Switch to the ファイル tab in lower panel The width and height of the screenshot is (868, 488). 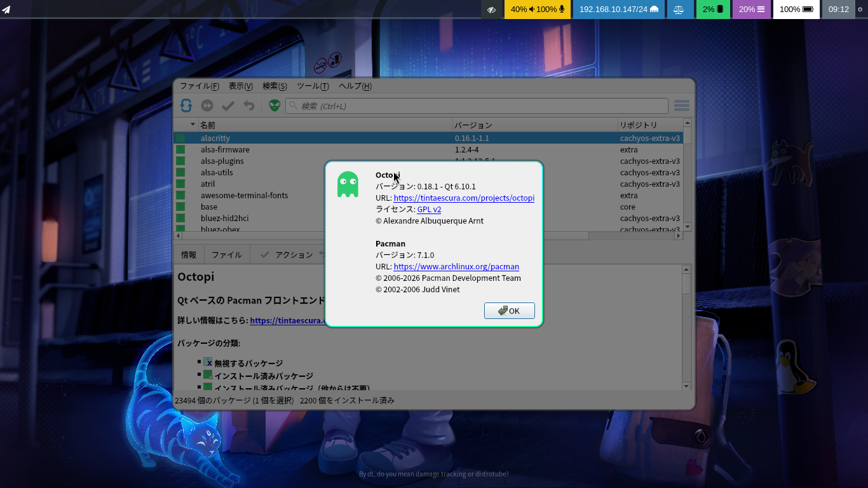pos(226,254)
